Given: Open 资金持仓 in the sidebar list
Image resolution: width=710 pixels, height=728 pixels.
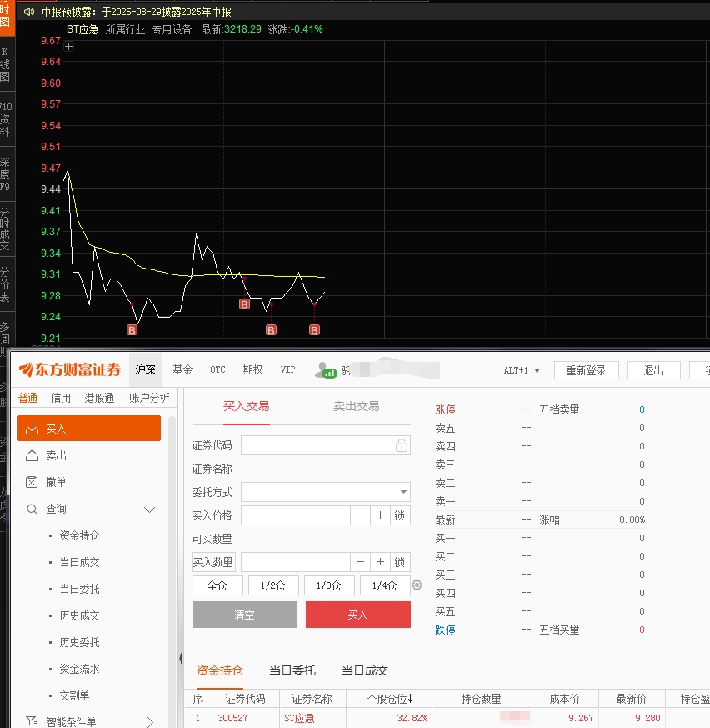Looking at the screenshot, I should tap(79, 536).
